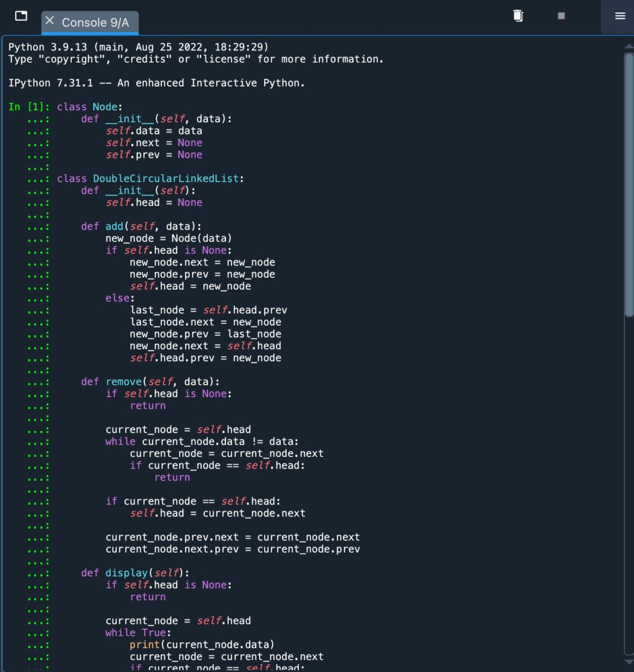Click the class name DoubleCircularLinkedList
This screenshot has width=634, height=672.
[x=166, y=179]
